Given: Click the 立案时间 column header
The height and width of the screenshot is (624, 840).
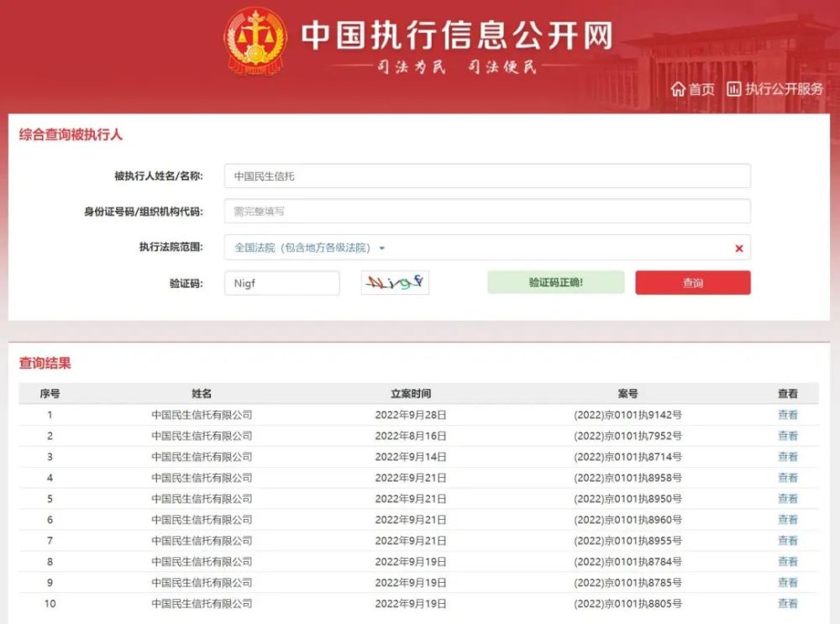Looking at the screenshot, I should click(411, 394).
